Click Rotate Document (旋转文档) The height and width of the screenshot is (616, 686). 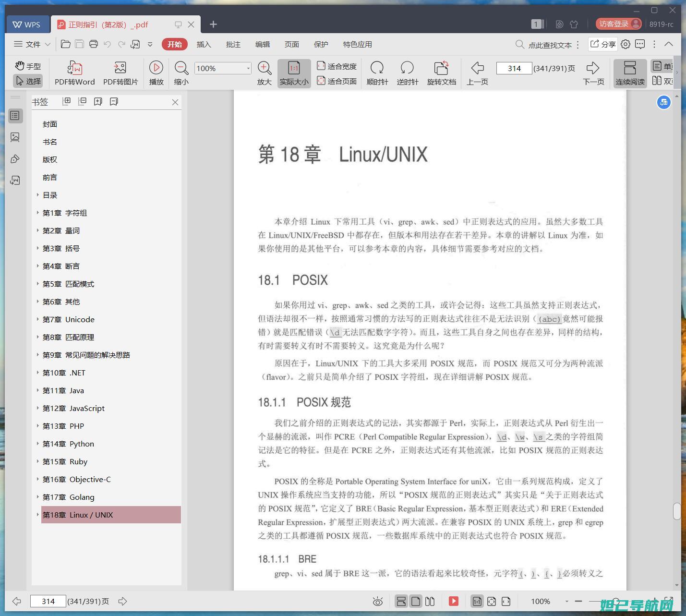click(x=441, y=73)
